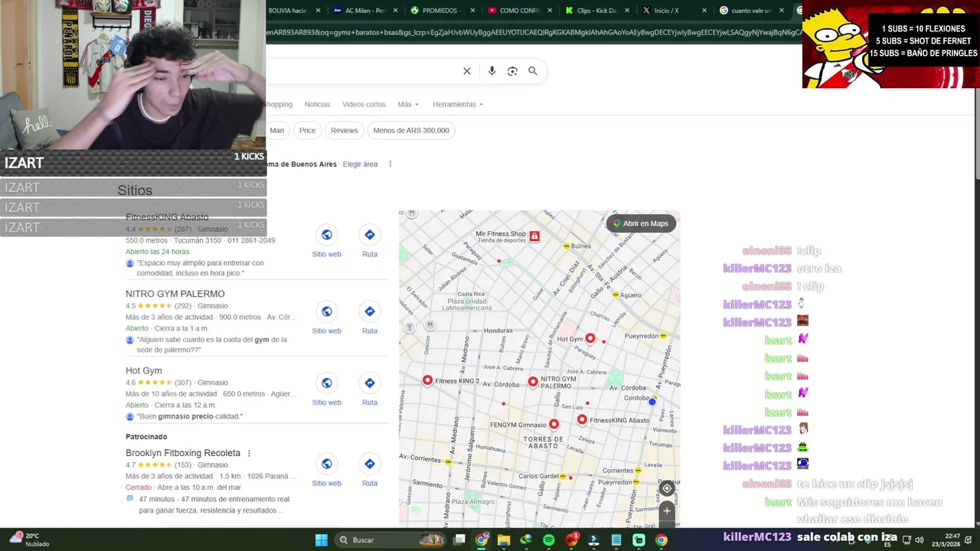Expand the Herramientas dropdown
Screen dimensions: 980x551
click(458, 104)
